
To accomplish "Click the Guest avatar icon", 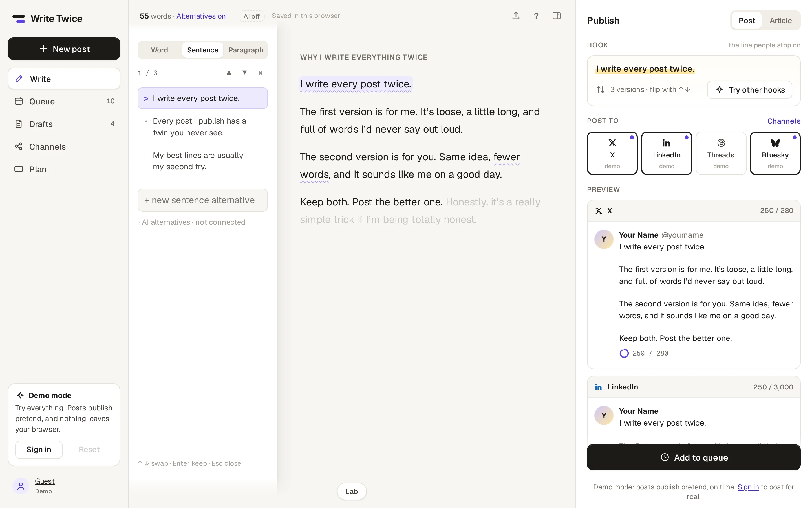I will (21, 486).
